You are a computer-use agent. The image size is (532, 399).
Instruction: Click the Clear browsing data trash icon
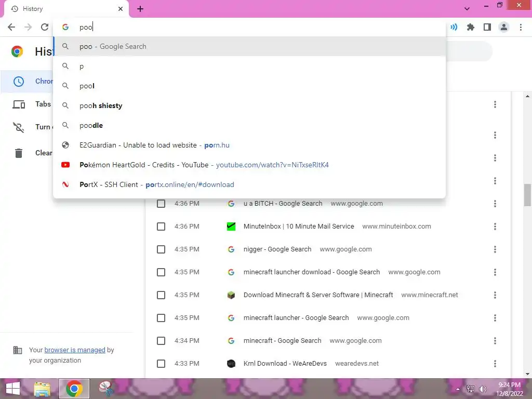tap(19, 153)
